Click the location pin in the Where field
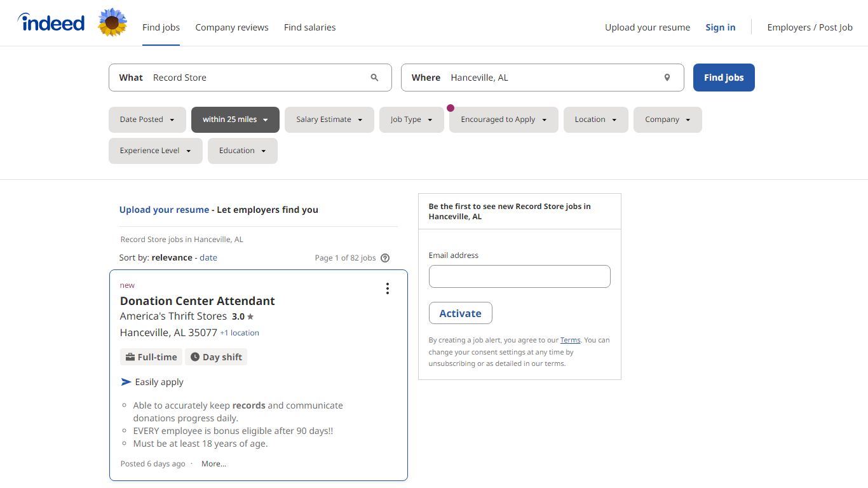Screen dimensions: 868x488 tap(667, 78)
